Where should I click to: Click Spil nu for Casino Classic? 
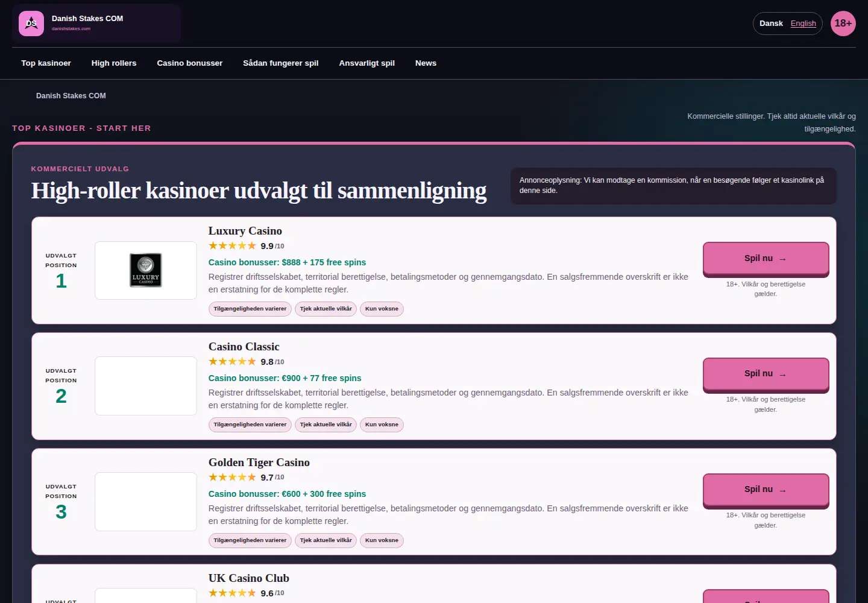pos(766,374)
